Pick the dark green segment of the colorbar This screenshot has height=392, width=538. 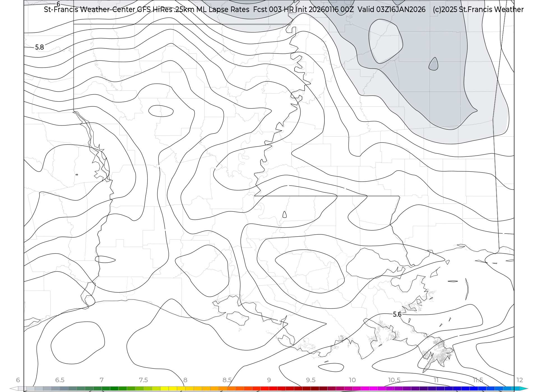(x=114, y=389)
